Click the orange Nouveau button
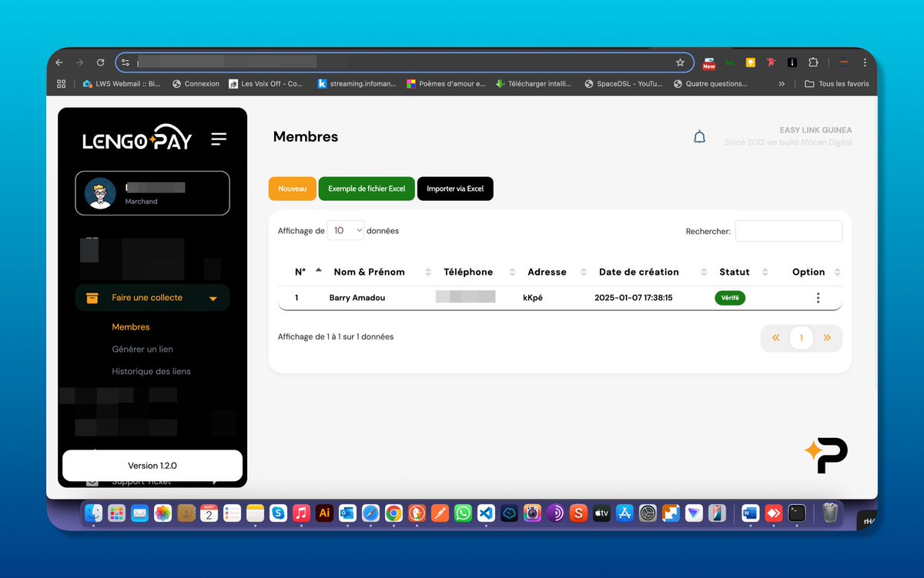Viewport: 924px width, 578px height. 293,189
